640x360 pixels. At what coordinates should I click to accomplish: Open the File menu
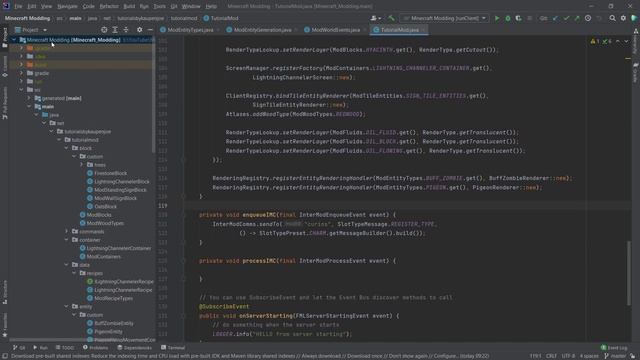pyautogui.click(x=18, y=7)
